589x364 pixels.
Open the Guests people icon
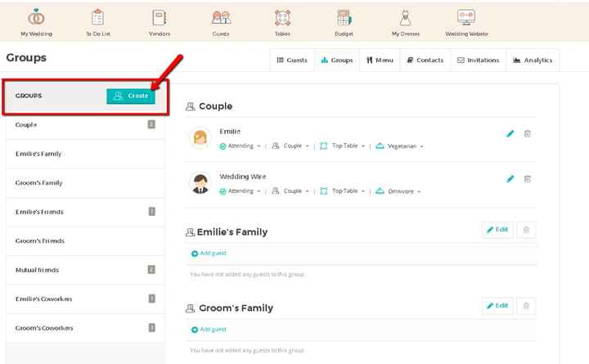click(221, 17)
